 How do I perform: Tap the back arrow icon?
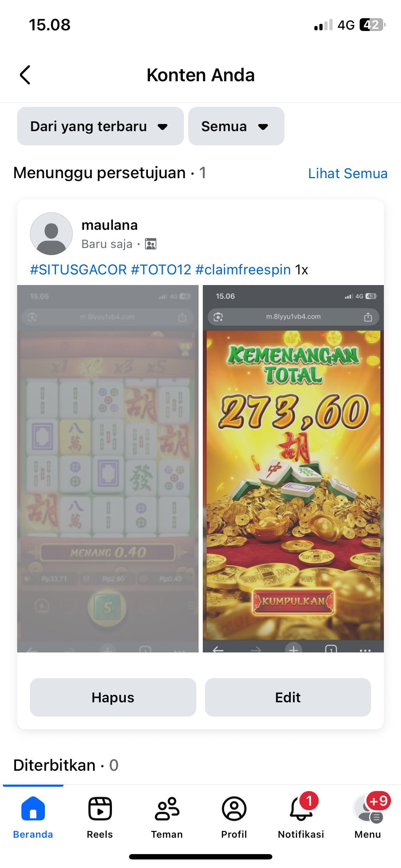tap(25, 75)
